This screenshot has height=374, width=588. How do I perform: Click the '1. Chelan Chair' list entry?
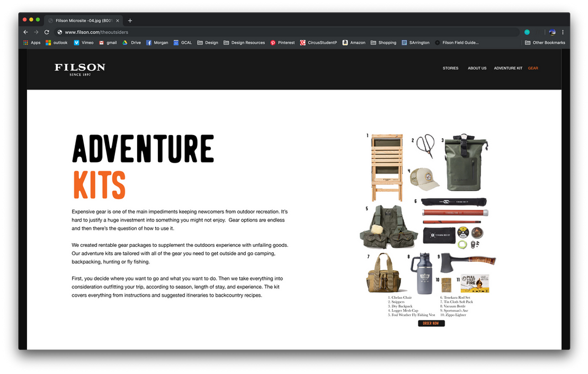[400, 298]
